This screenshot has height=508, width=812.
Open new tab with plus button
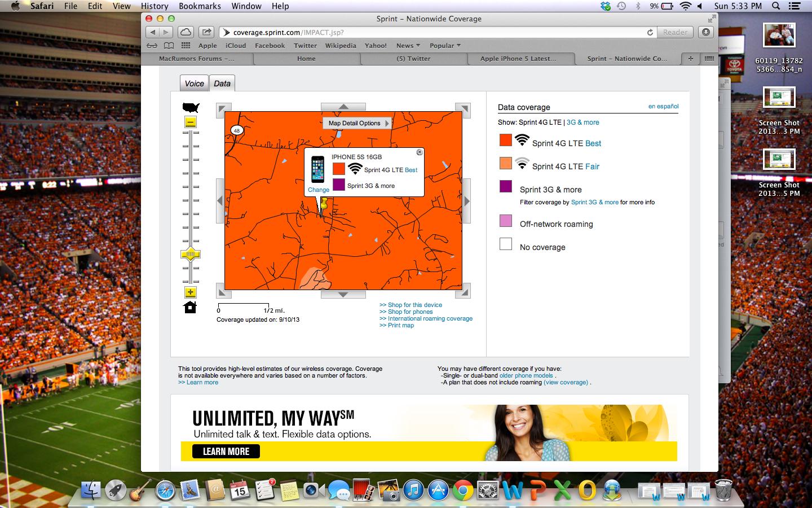690,59
